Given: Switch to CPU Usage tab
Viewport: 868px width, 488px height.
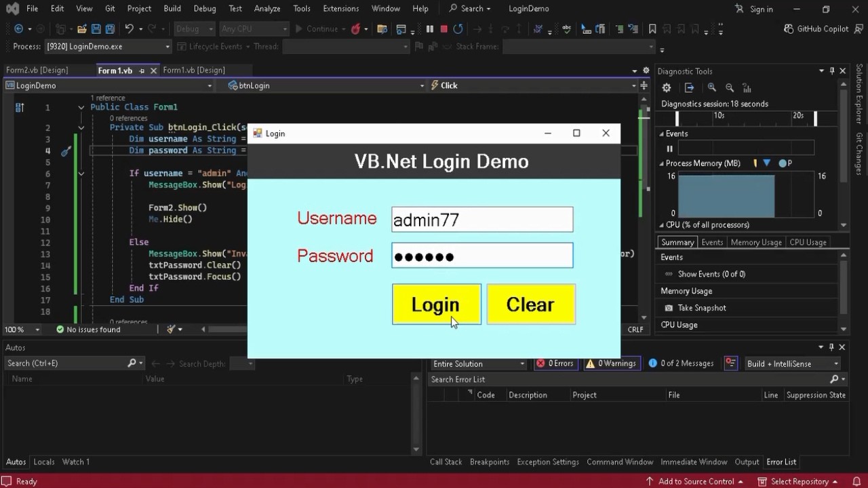Looking at the screenshot, I should coord(808,242).
